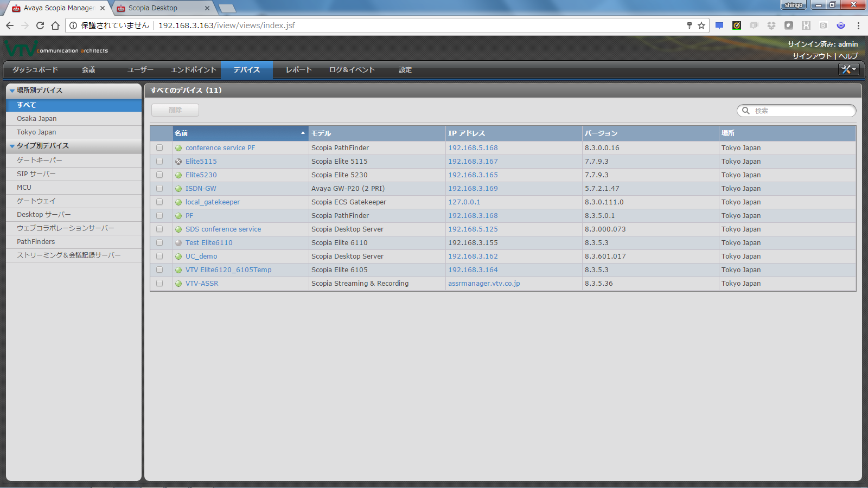Check the box for Elite5230
The height and width of the screenshot is (488, 868).
pyautogui.click(x=159, y=175)
